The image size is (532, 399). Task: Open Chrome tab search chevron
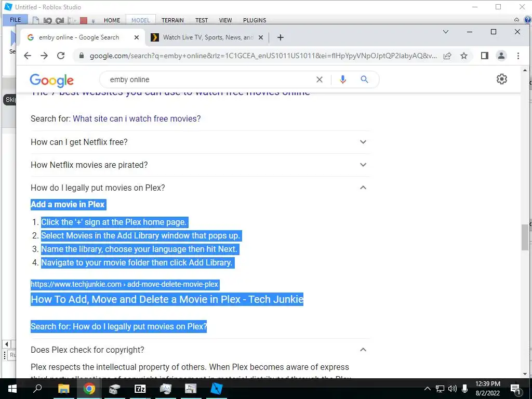pos(446,32)
